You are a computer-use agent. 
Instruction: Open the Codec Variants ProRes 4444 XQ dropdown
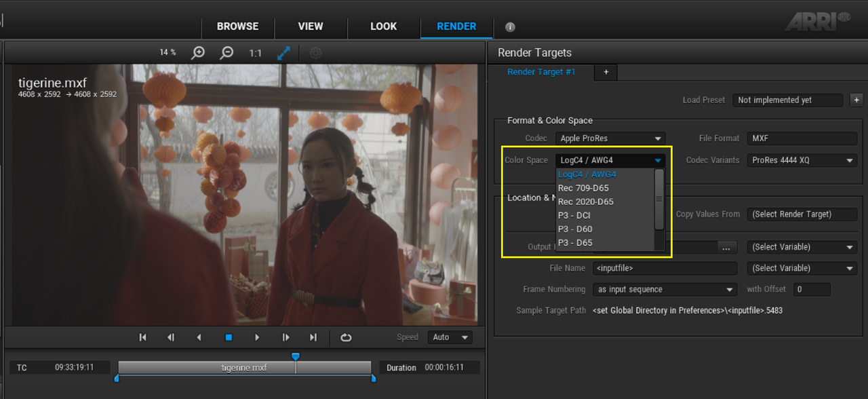(x=802, y=161)
